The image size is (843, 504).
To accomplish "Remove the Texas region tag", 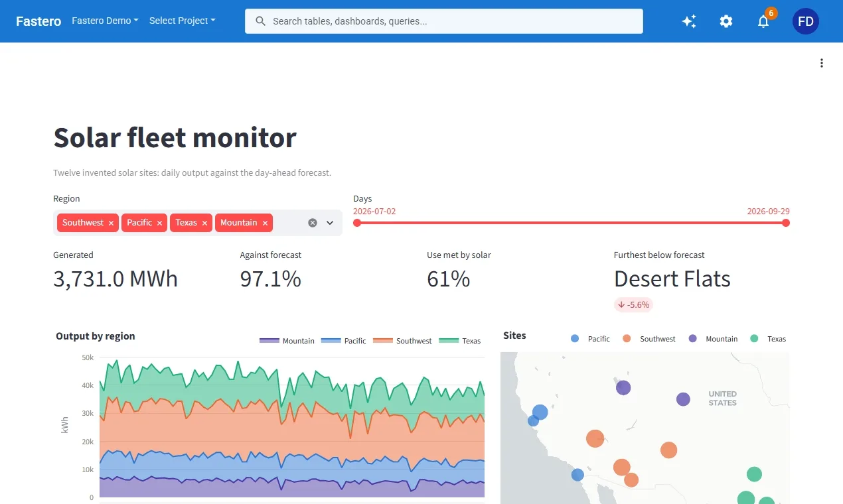I will point(204,223).
